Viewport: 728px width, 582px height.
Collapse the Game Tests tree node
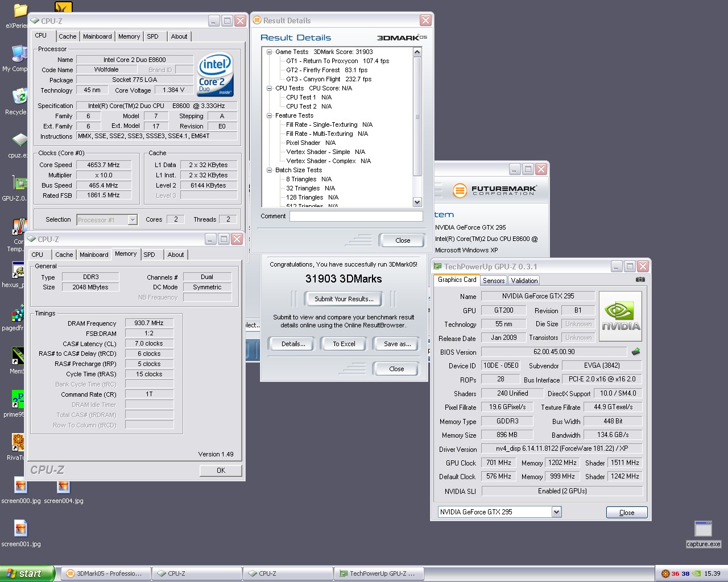point(270,52)
